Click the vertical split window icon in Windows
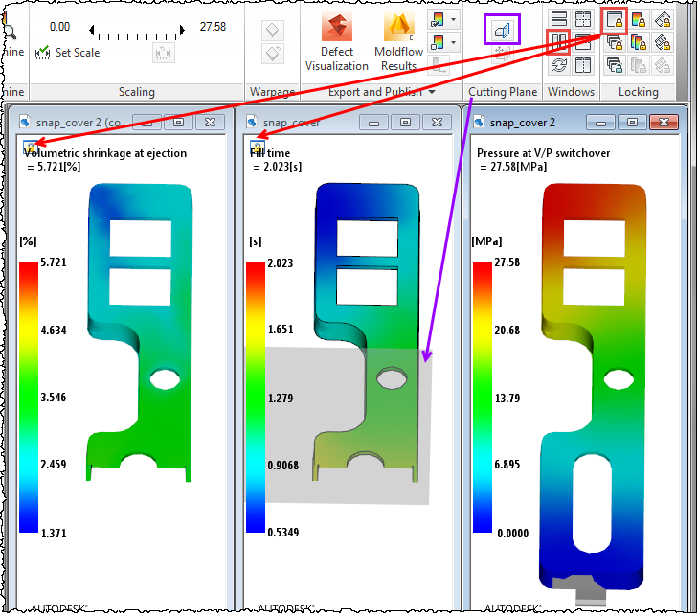The width and height of the screenshot is (698, 616). click(583, 66)
